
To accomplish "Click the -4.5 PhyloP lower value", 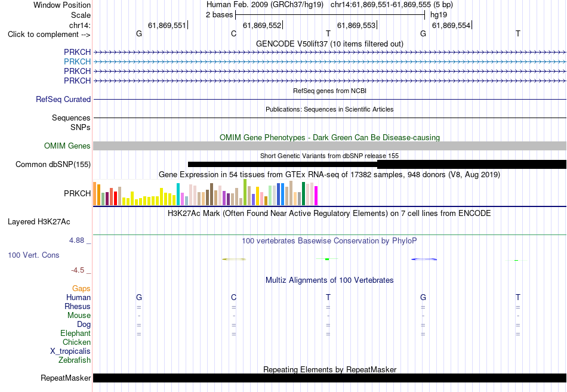I will 78,270.
